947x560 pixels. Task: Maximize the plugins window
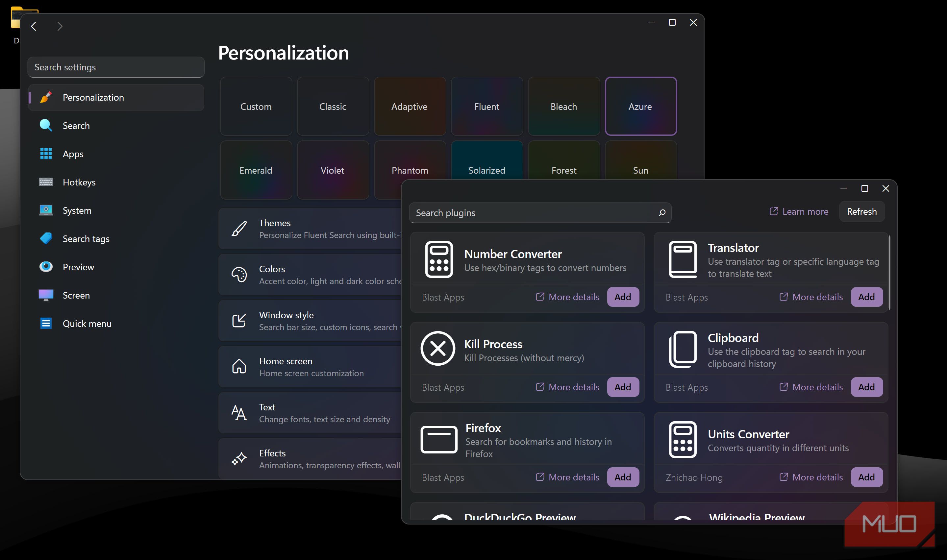pos(865,188)
